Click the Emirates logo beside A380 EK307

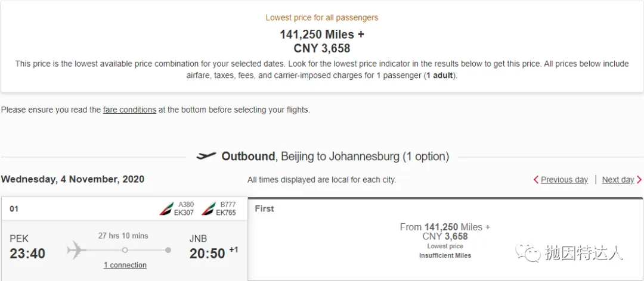point(166,209)
